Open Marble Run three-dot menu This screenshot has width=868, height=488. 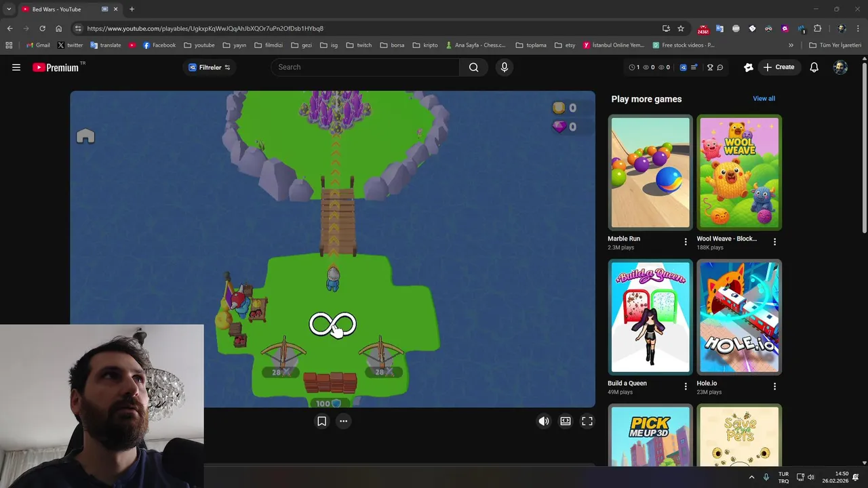coord(686,242)
